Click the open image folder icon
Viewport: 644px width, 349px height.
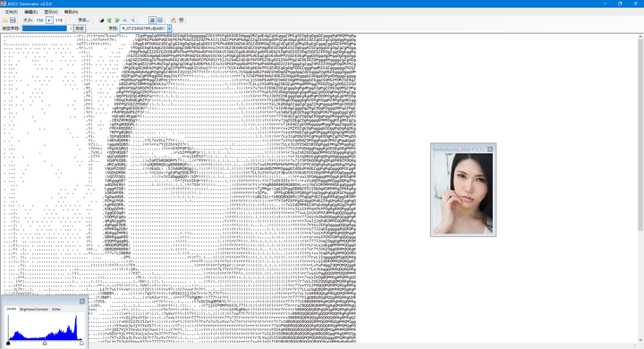coord(5,21)
